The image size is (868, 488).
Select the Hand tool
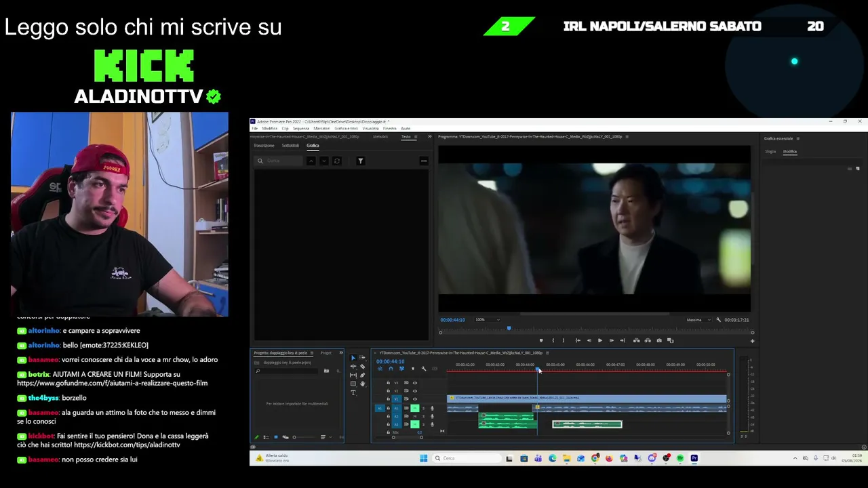point(362,384)
